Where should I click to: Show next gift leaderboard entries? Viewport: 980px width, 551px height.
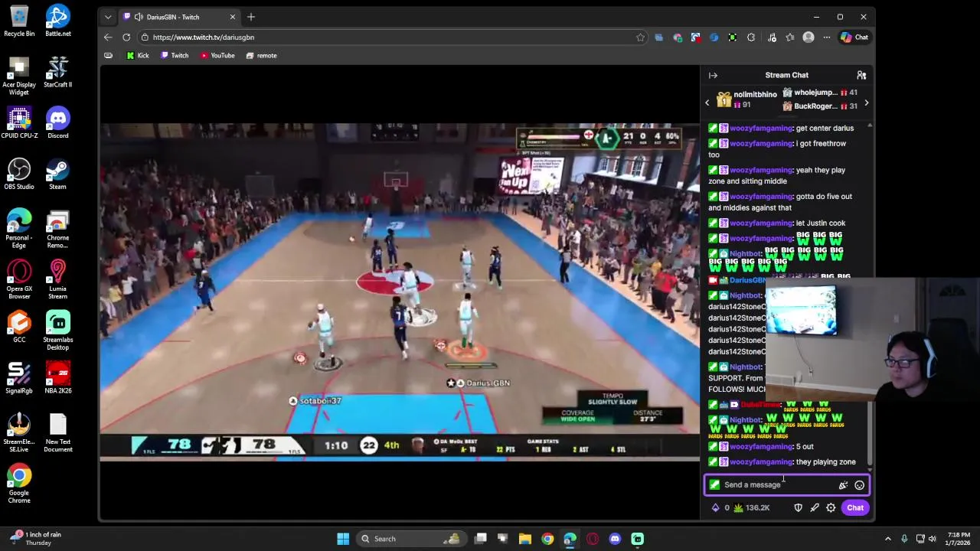pos(866,103)
